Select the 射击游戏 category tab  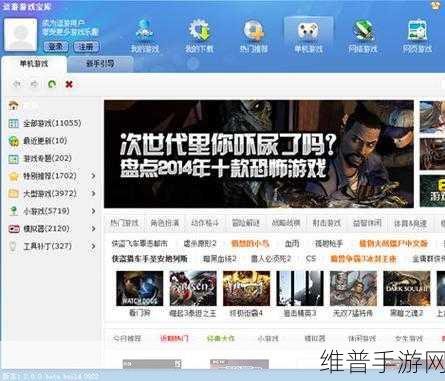click(326, 223)
